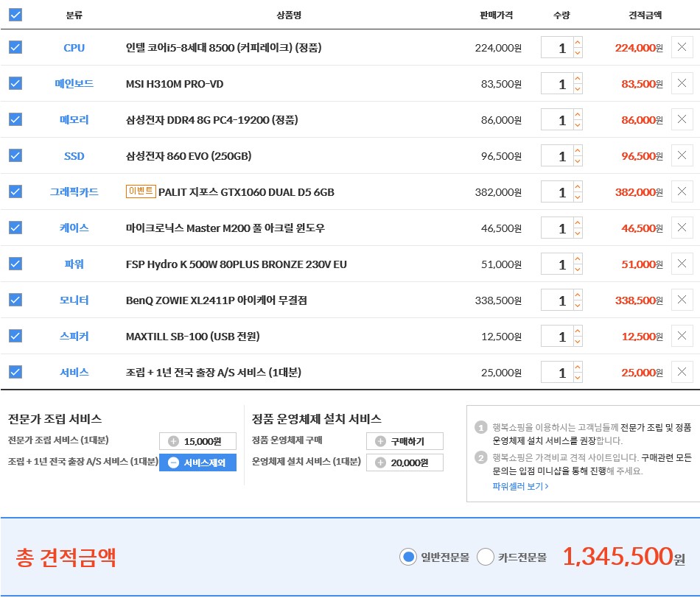Open the 모니터 category link
Screen dimensions: 700x598
[x=74, y=300]
